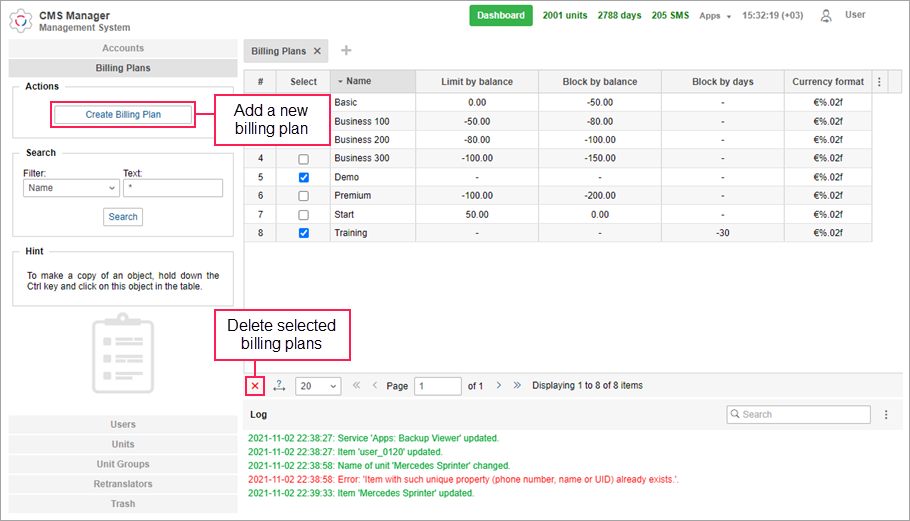Expand the page size dropdown showing 20
910x521 pixels.
pyautogui.click(x=318, y=386)
